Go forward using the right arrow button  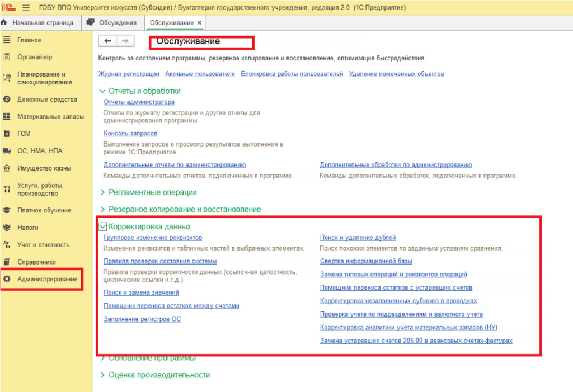click(x=125, y=41)
